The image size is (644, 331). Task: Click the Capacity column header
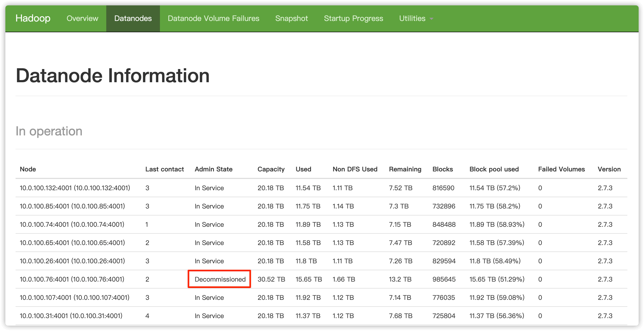coord(271,169)
